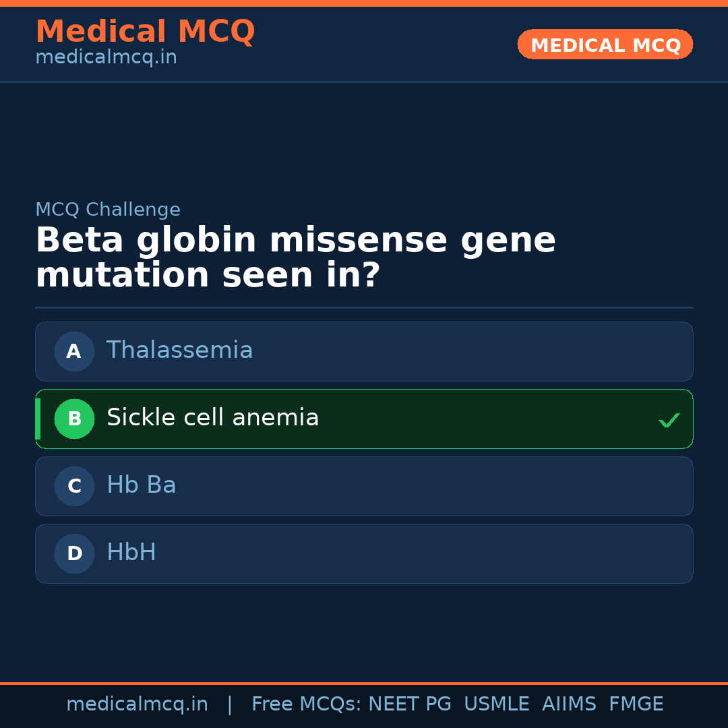728x728 pixels.
Task: Click the green checkmark on the correct answer
Action: point(669,421)
